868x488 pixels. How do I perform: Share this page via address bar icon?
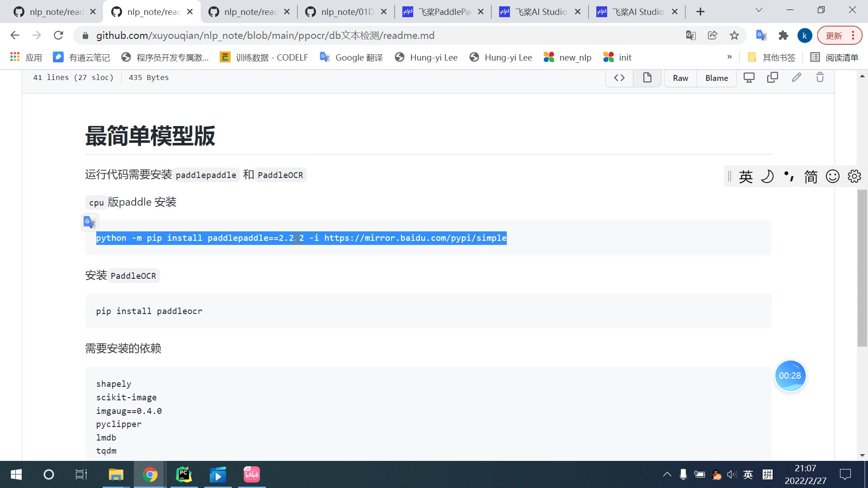[x=712, y=35]
